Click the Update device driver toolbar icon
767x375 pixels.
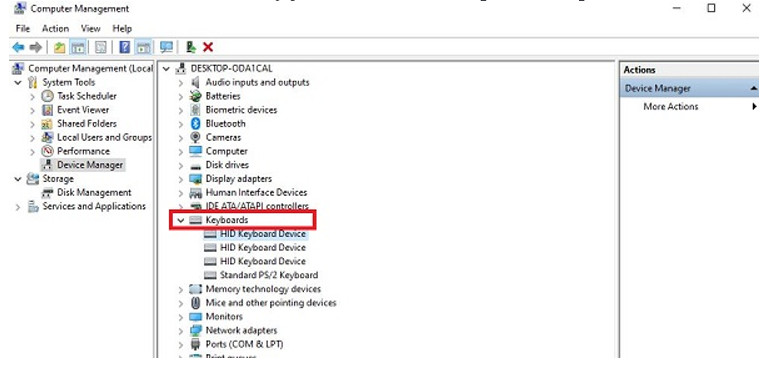pos(191,47)
